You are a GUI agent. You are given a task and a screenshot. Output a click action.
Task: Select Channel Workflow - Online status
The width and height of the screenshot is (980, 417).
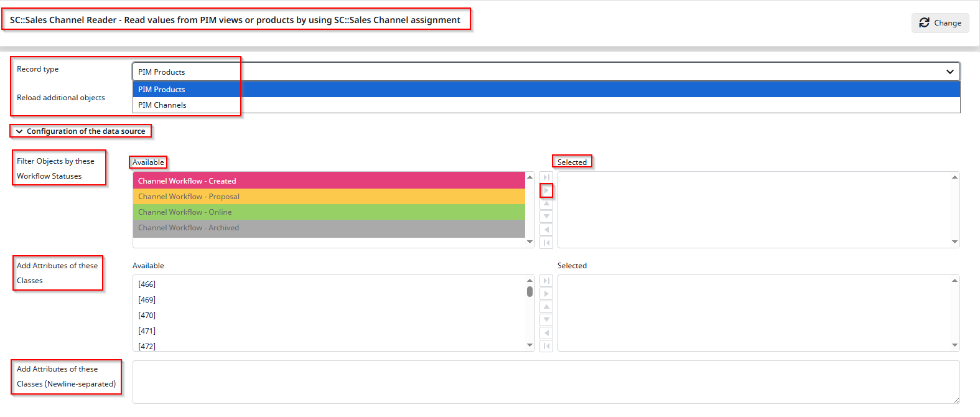pyautogui.click(x=329, y=212)
